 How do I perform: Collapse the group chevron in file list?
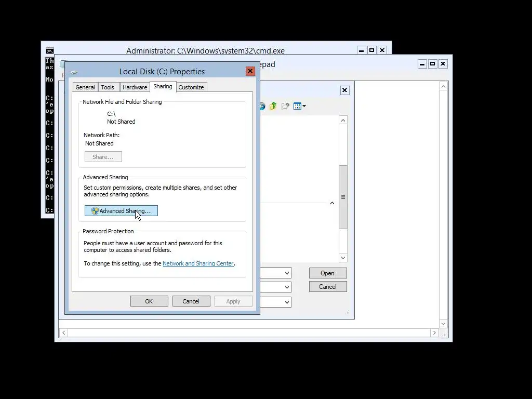point(332,203)
